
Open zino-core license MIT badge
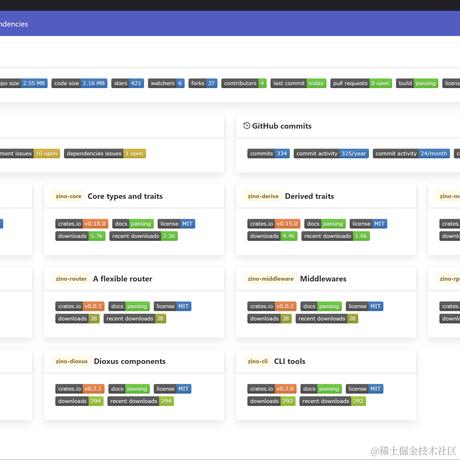coord(176,224)
